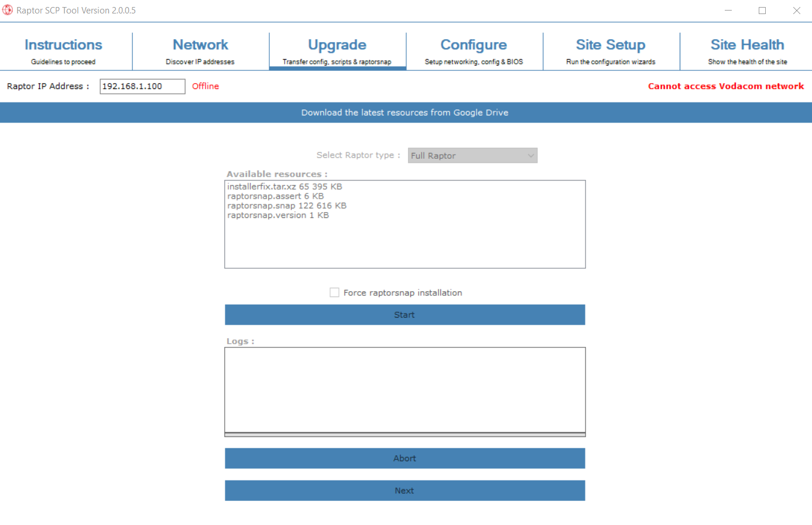This screenshot has width=812, height=525.
Task: Click the Raptor IP Address field
Action: point(142,86)
